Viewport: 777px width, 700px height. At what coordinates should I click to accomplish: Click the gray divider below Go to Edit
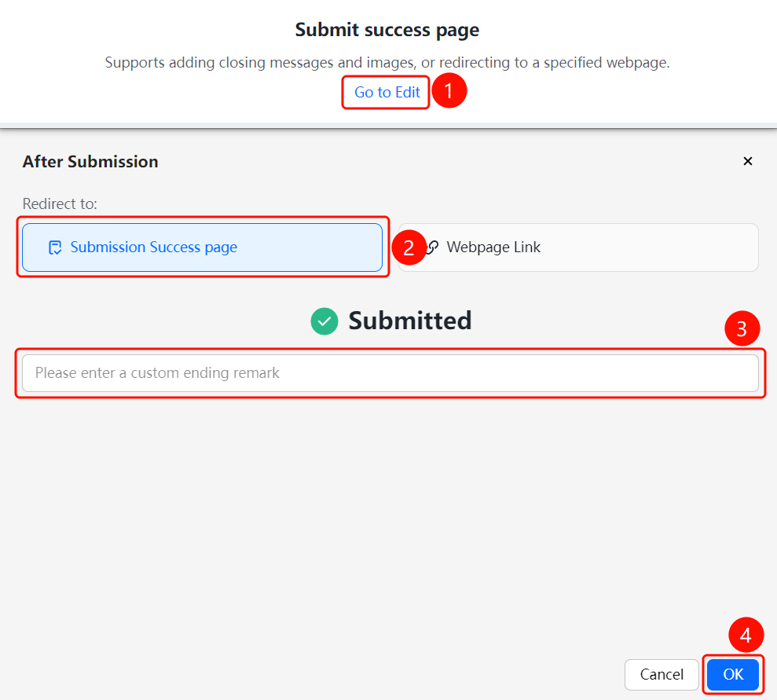[x=388, y=126]
